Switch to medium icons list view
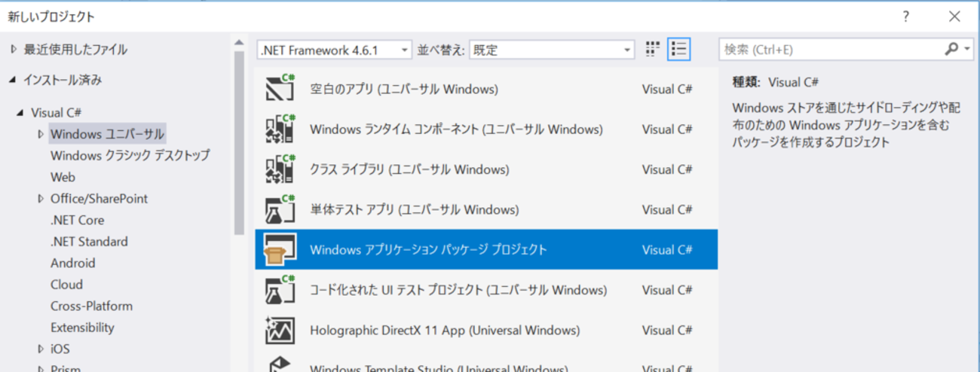This screenshot has width=980, height=372. click(679, 50)
